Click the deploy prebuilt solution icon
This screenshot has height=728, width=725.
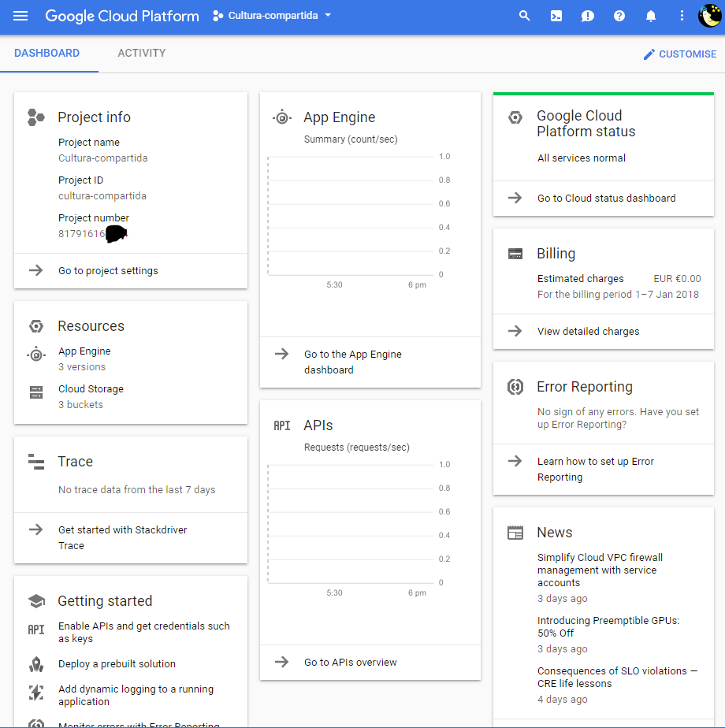tap(36, 664)
